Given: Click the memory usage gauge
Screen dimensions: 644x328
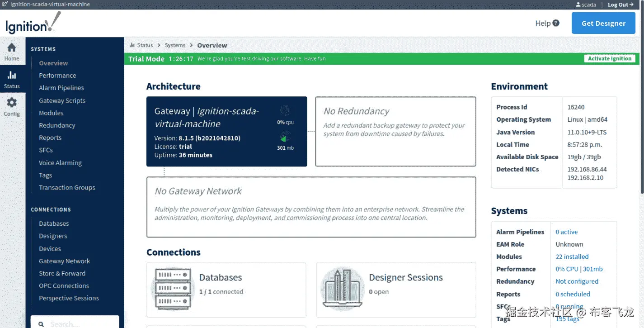Looking at the screenshot, I should point(285,136).
